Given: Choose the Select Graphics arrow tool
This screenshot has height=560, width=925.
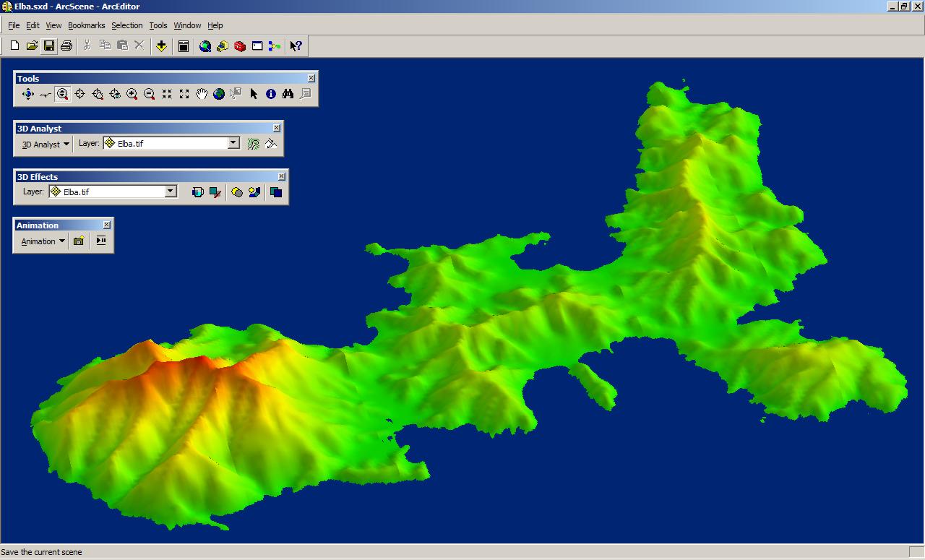Looking at the screenshot, I should 253,94.
